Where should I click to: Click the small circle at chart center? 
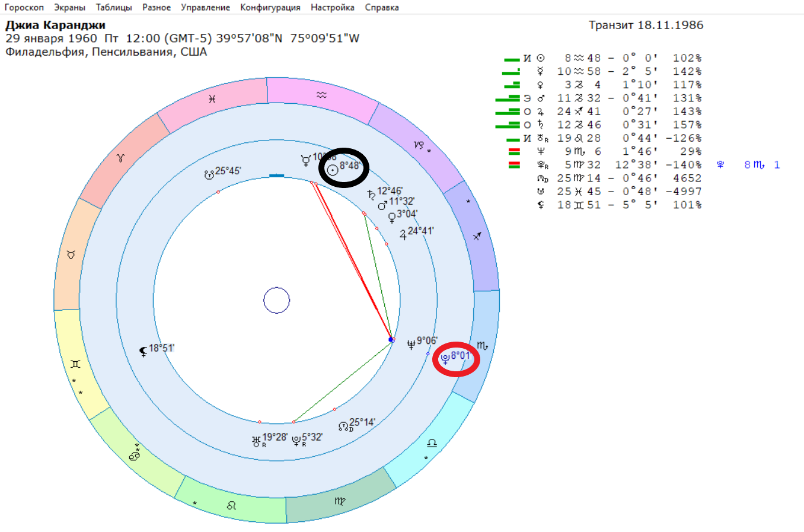276,300
